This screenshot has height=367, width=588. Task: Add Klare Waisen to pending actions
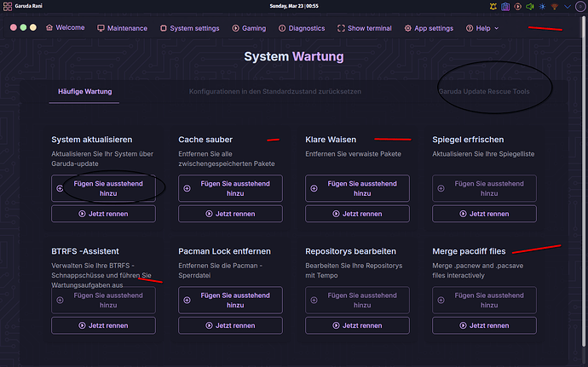(x=357, y=188)
